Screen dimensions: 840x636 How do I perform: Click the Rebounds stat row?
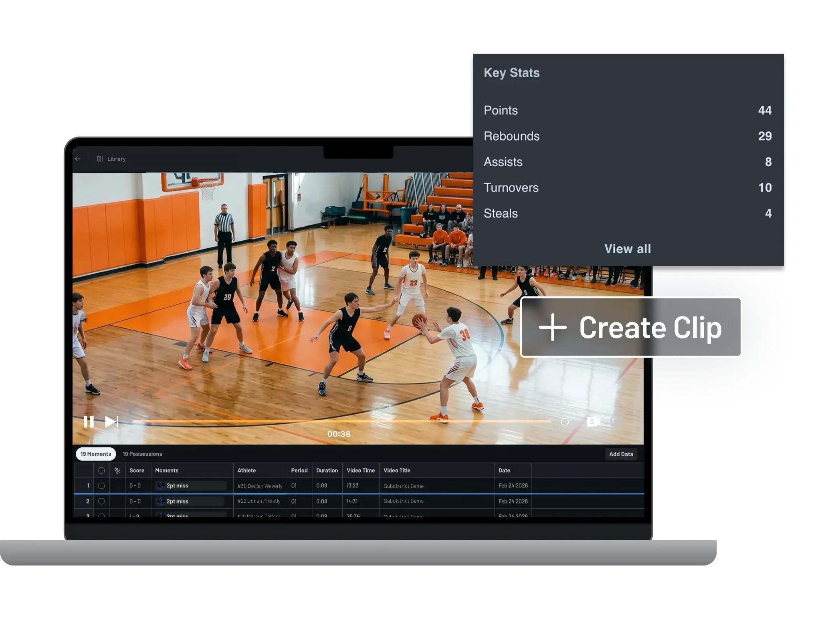coord(628,136)
